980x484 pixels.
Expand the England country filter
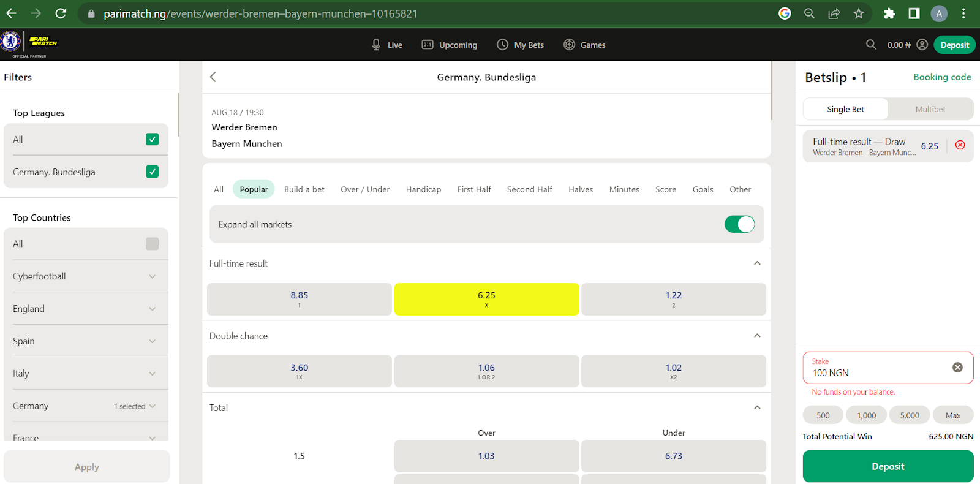point(86,309)
